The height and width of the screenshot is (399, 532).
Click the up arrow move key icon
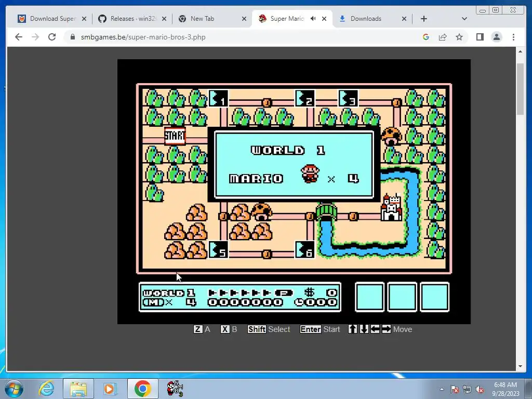pos(353,329)
